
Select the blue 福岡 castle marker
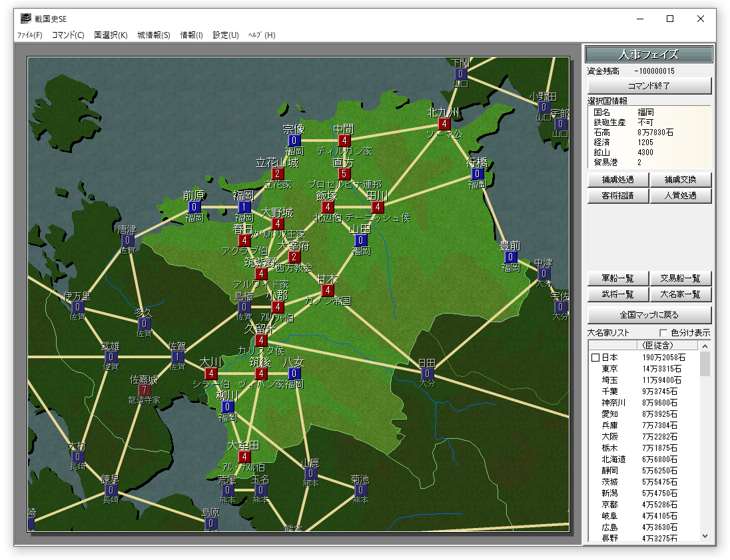click(x=244, y=207)
